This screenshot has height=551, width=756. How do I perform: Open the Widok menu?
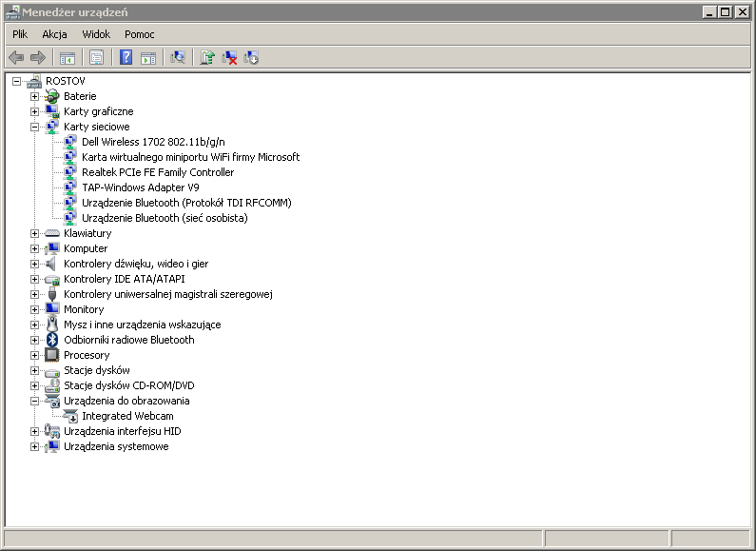tap(96, 34)
